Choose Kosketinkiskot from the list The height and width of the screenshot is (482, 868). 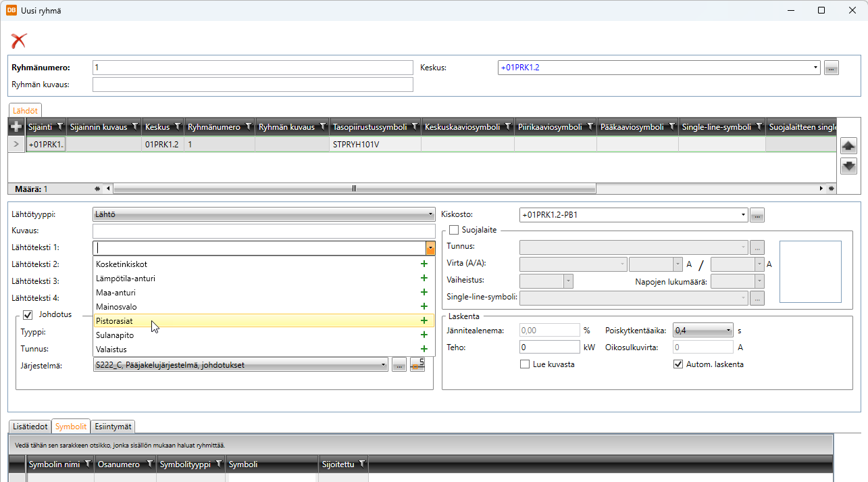click(122, 264)
